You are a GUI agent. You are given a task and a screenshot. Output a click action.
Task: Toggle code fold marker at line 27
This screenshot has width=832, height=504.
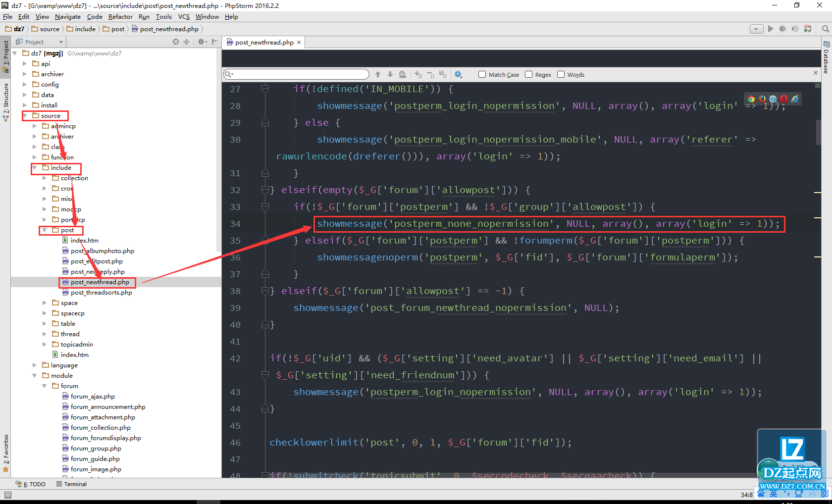pyautogui.click(x=265, y=89)
